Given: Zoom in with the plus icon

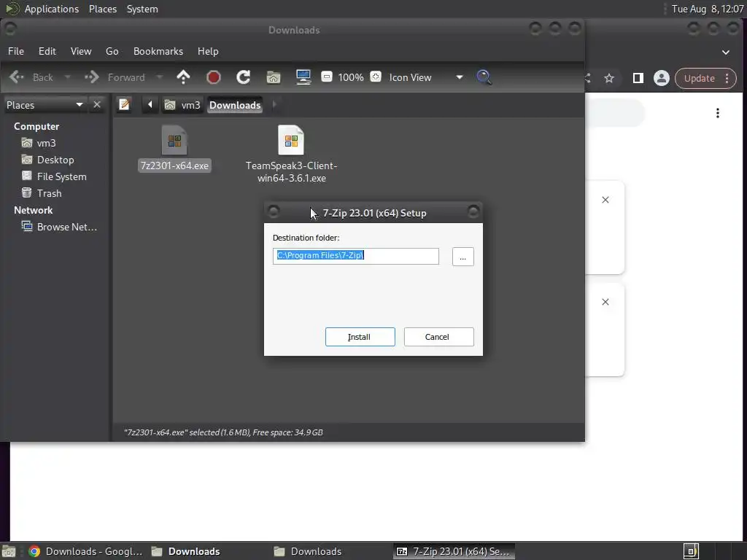Looking at the screenshot, I should (376, 77).
